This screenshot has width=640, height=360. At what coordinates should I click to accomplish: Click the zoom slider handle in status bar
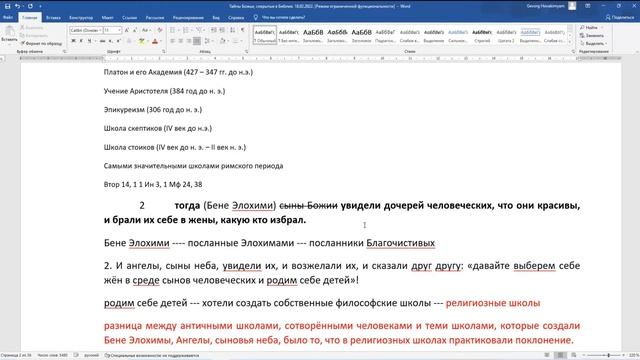608,355
